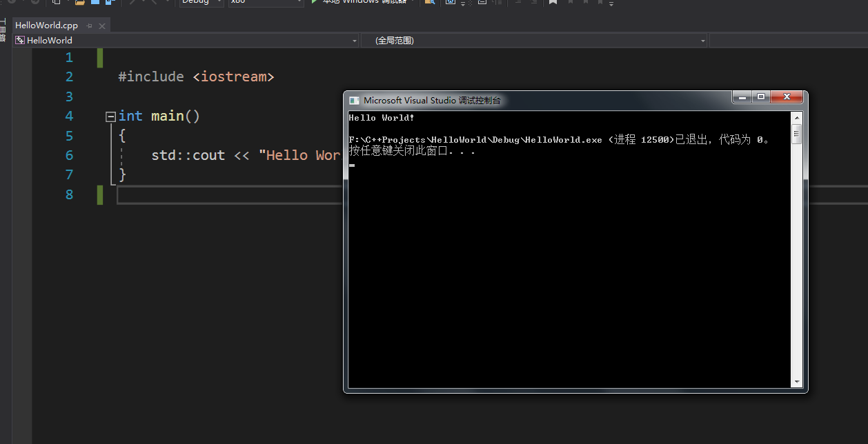Viewport: 868px width, 444px height.
Task: Open the x86 platform dropdown
Action: [266, 3]
